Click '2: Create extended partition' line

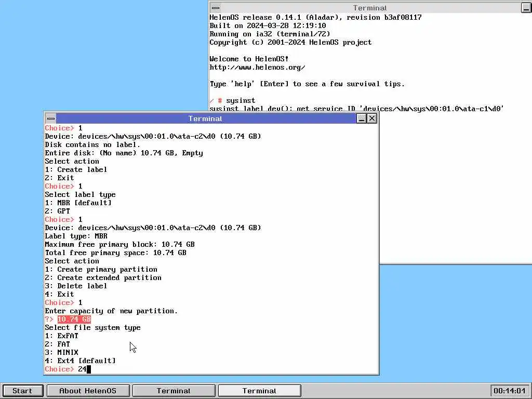(103, 277)
